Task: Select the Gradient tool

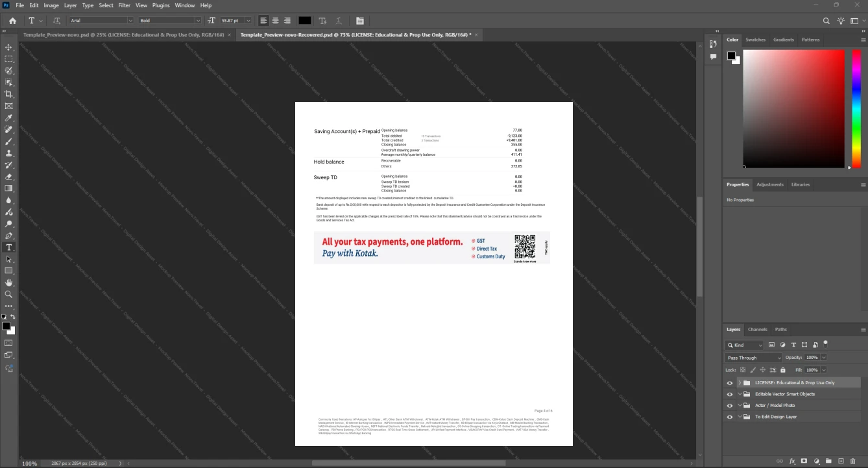Action: tap(9, 188)
